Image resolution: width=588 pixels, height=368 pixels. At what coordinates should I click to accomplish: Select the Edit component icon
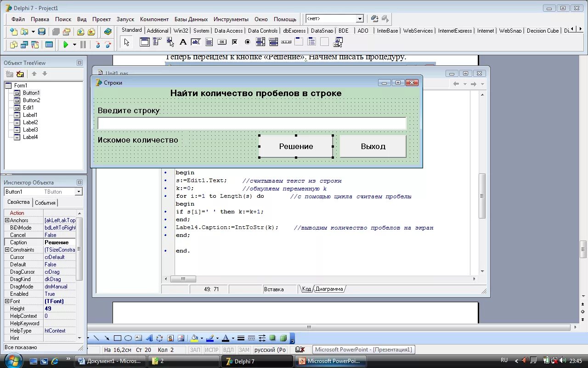(196, 42)
